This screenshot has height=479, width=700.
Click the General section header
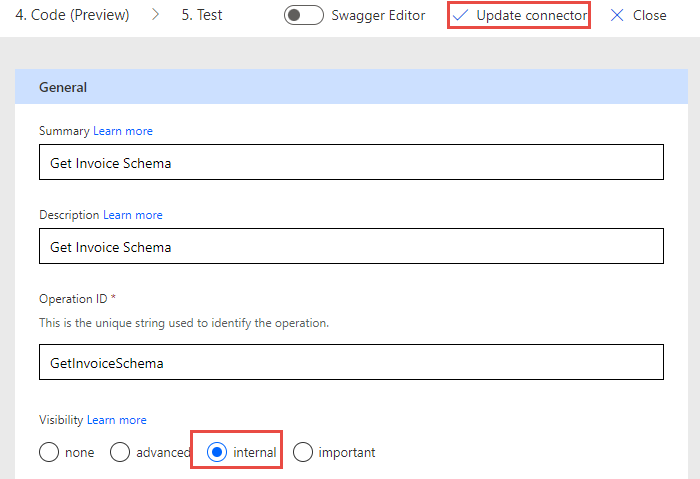click(351, 87)
